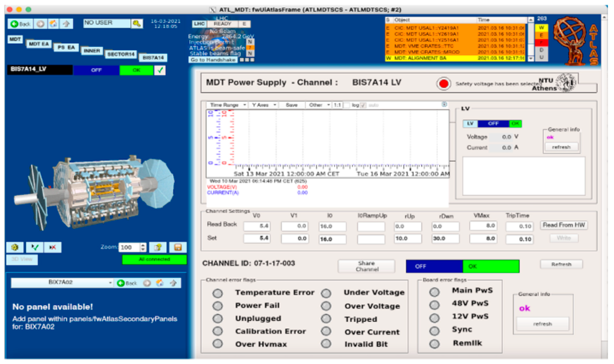This screenshot has height=364, width=614.
Task: Click the question mark help icon
Action: click(x=158, y=247)
